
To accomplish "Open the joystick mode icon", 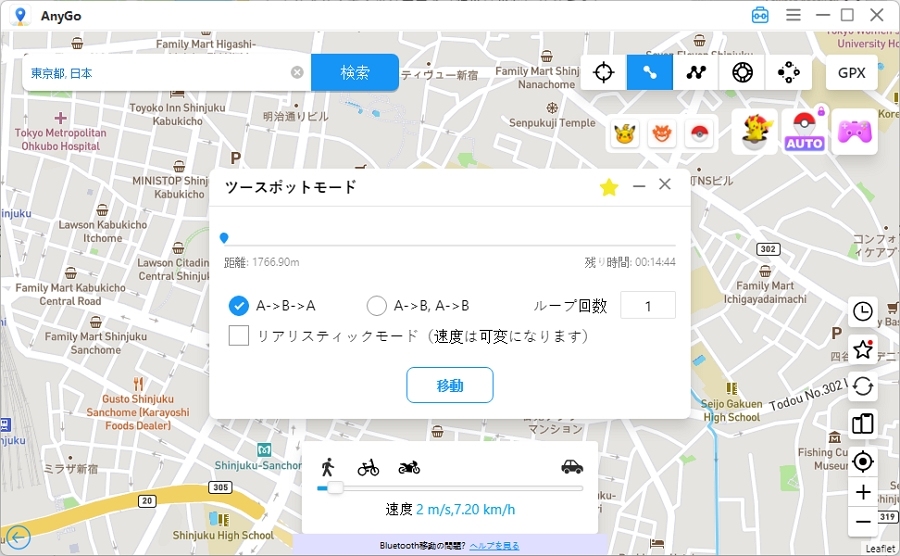I will click(788, 72).
